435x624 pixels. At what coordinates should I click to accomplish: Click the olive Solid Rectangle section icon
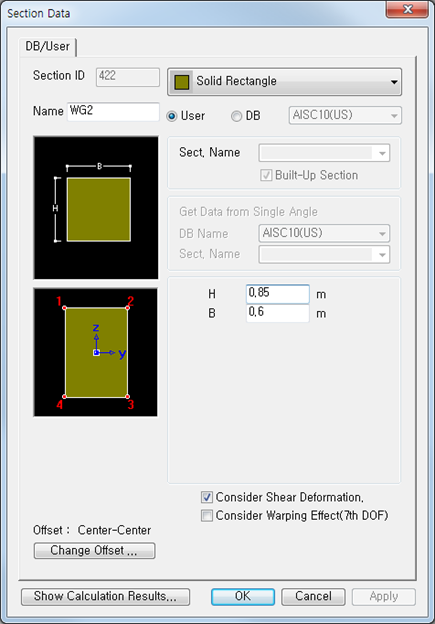181,82
